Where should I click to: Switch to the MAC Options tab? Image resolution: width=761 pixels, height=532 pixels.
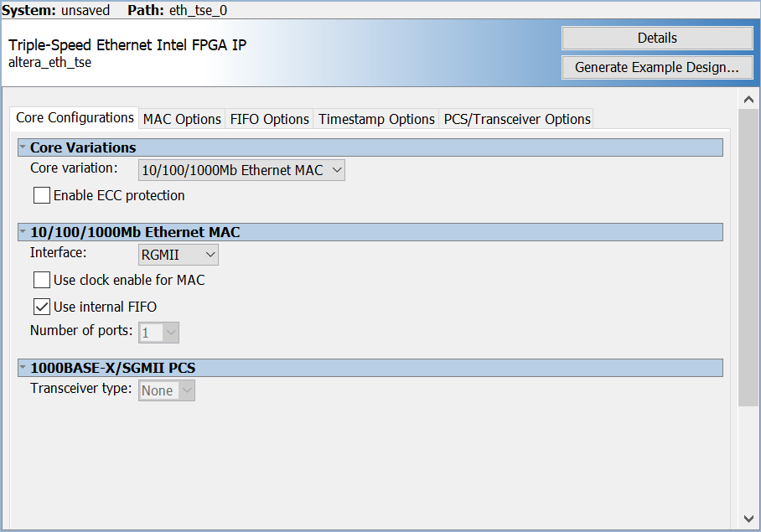[182, 119]
